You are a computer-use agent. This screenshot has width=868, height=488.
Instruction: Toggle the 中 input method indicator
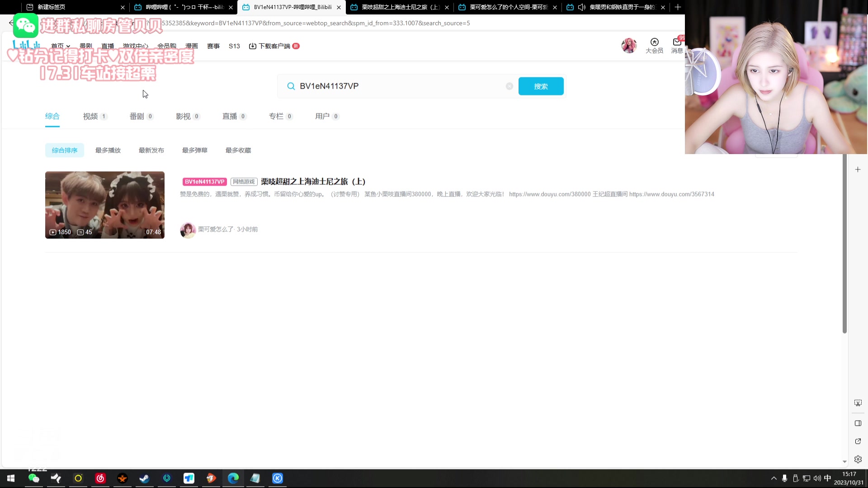click(x=827, y=478)
